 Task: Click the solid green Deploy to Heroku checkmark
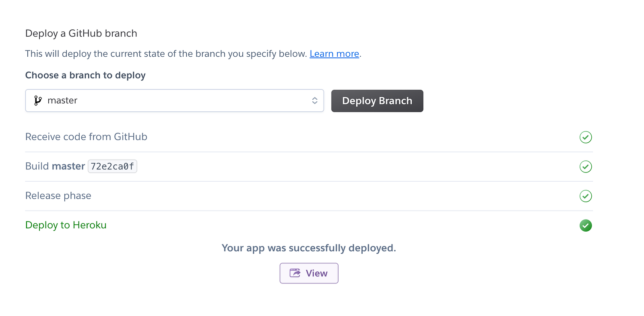585,226
